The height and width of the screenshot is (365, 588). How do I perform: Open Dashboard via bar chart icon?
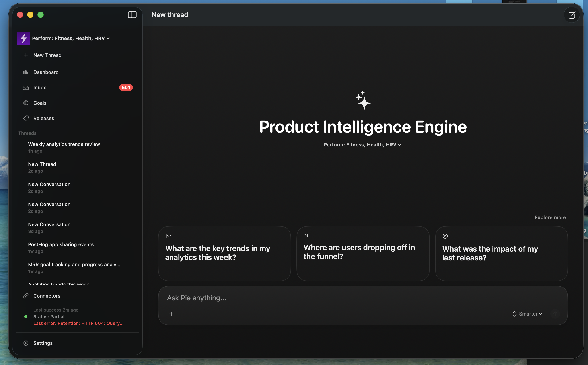click(26, 72)
